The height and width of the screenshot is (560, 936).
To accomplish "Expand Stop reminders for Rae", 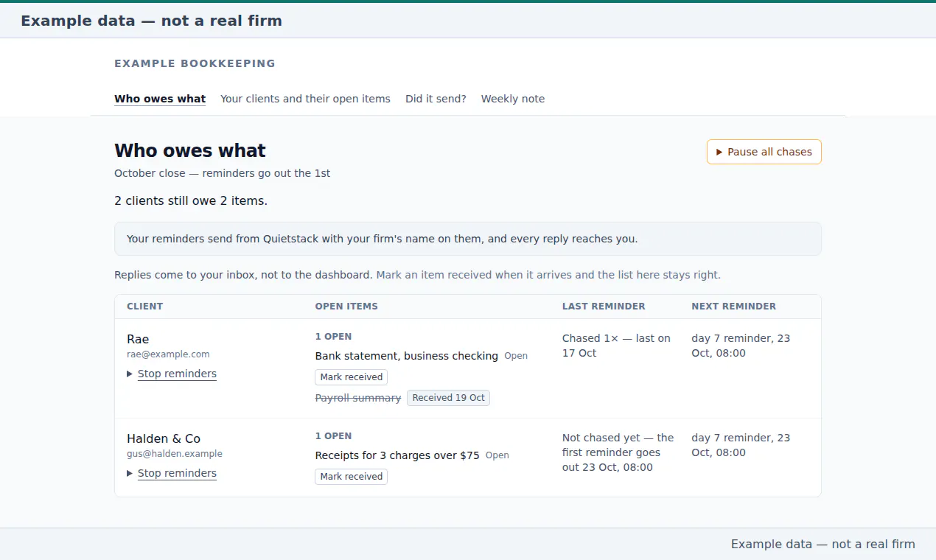I will [x=172, y=374].
